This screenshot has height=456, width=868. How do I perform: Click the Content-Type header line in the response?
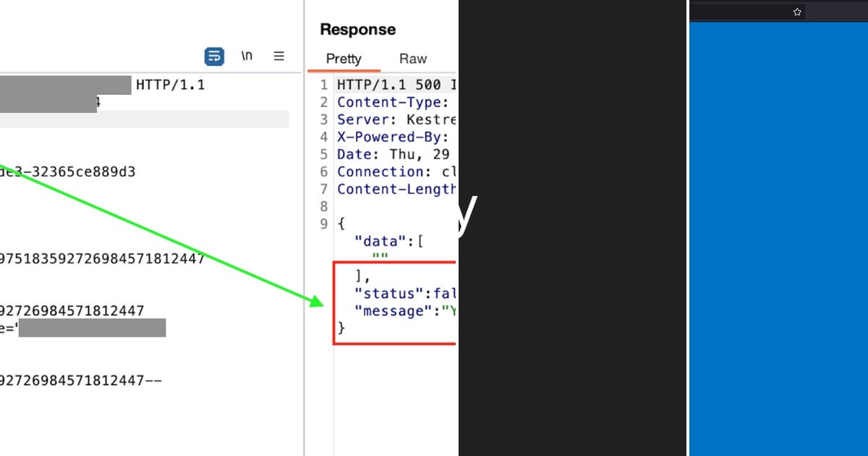pyautogui.click(x=394, y=102)
